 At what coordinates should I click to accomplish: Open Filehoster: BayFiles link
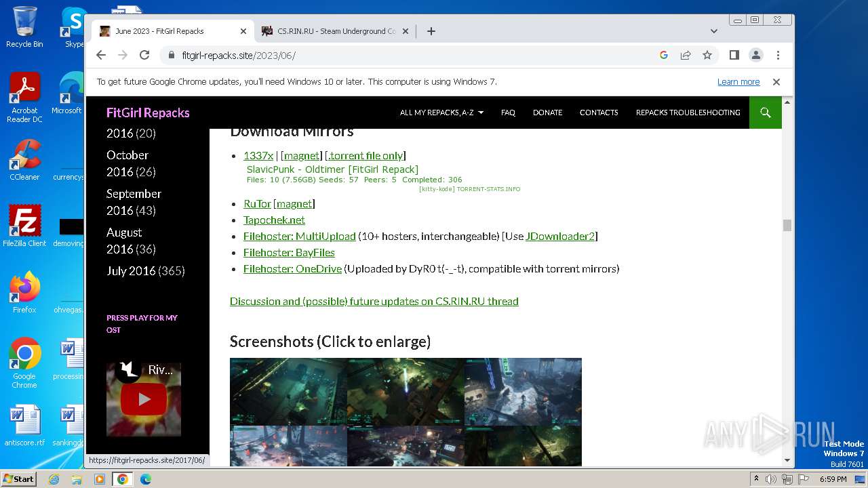(289, 252)
